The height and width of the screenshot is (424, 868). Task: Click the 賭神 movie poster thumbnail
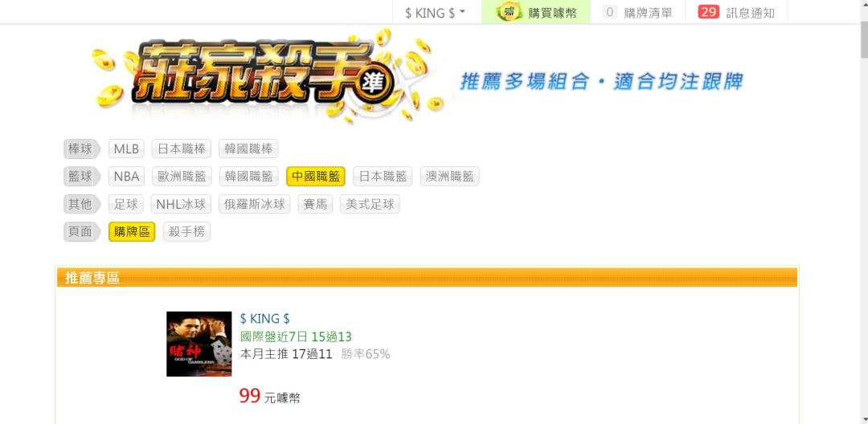click(x=199, y=344)
